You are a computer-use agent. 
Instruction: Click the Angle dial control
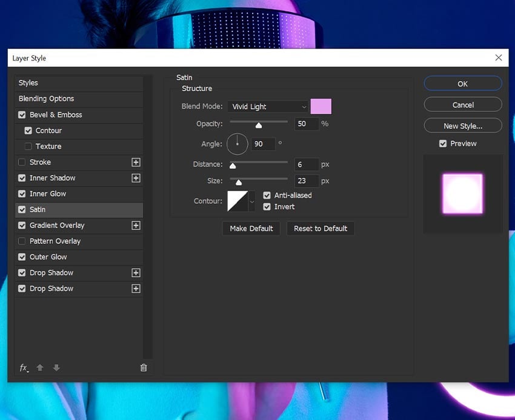[x=237, y=144]
